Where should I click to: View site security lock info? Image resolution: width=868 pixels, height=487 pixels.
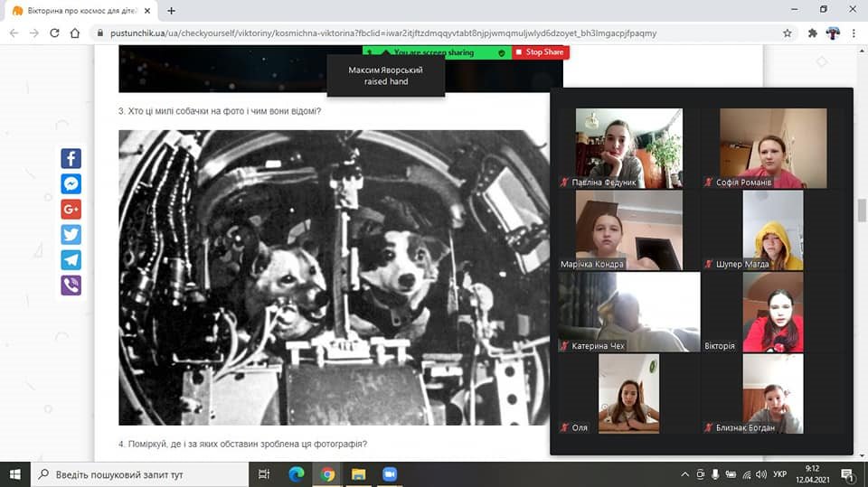(100, 33)
